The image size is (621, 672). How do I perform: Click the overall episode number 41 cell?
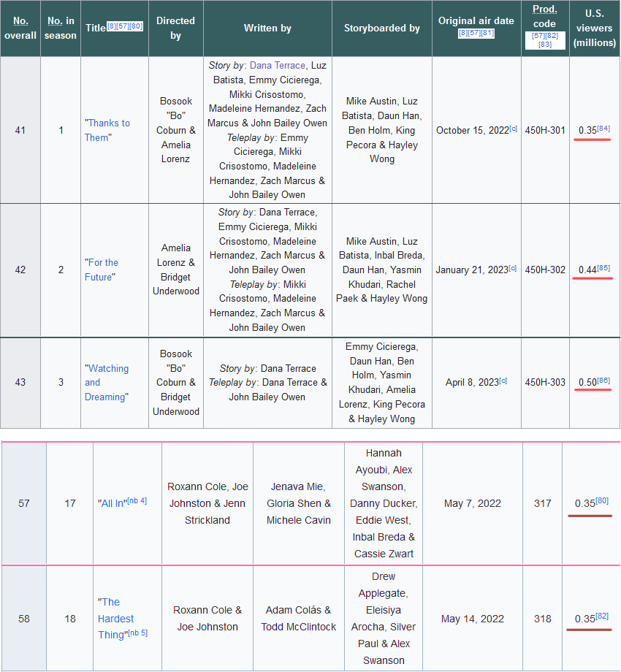pos(20,130)
